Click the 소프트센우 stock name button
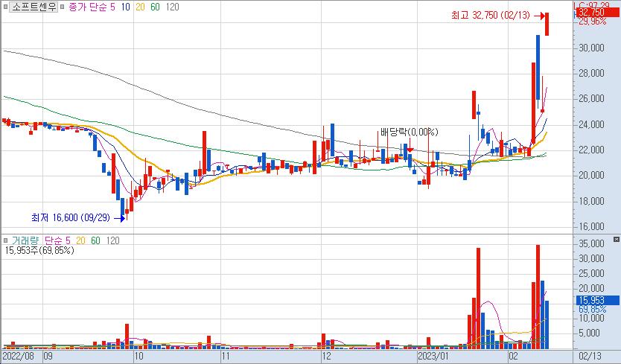 pos(34,7)
